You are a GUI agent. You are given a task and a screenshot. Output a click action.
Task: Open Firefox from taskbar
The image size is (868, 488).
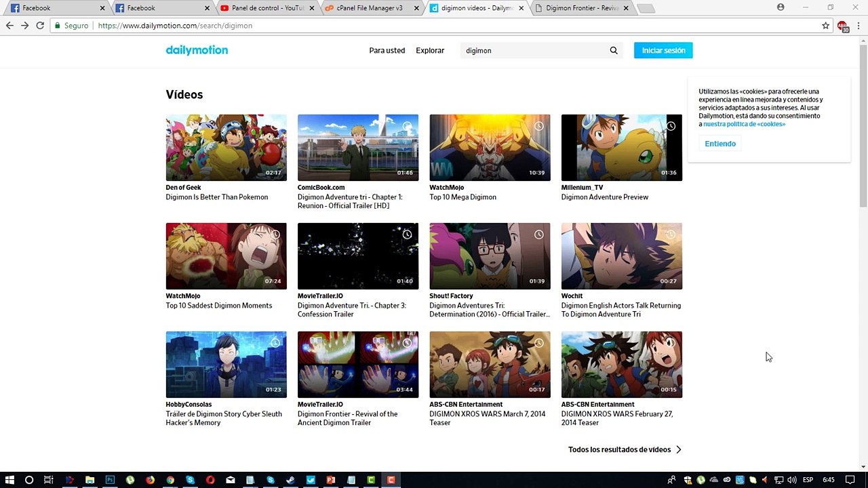point(150,480)
